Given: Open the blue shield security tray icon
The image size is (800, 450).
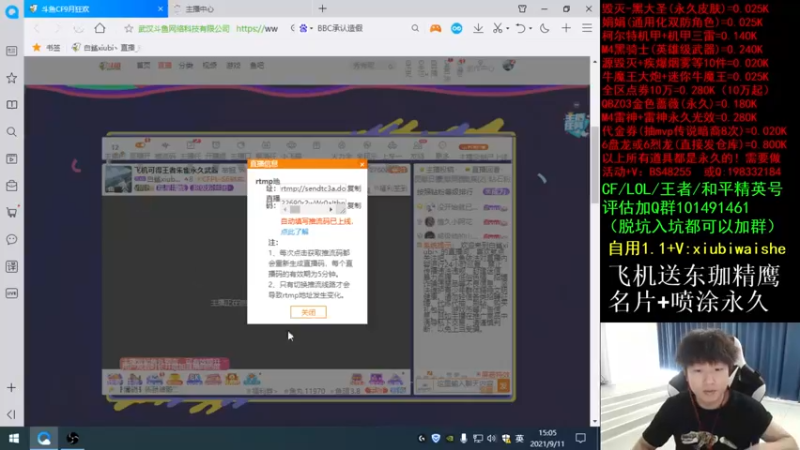Looking at the screenshot, I should pyautogui.click(x=435, y=438).
